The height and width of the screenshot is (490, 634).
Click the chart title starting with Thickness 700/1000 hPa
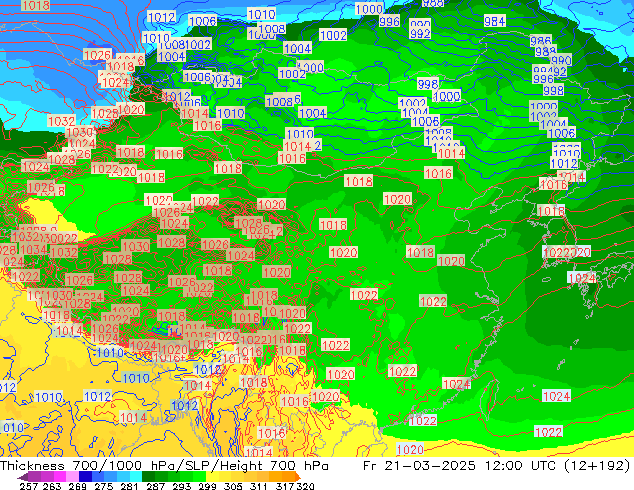tap(164, 465)
